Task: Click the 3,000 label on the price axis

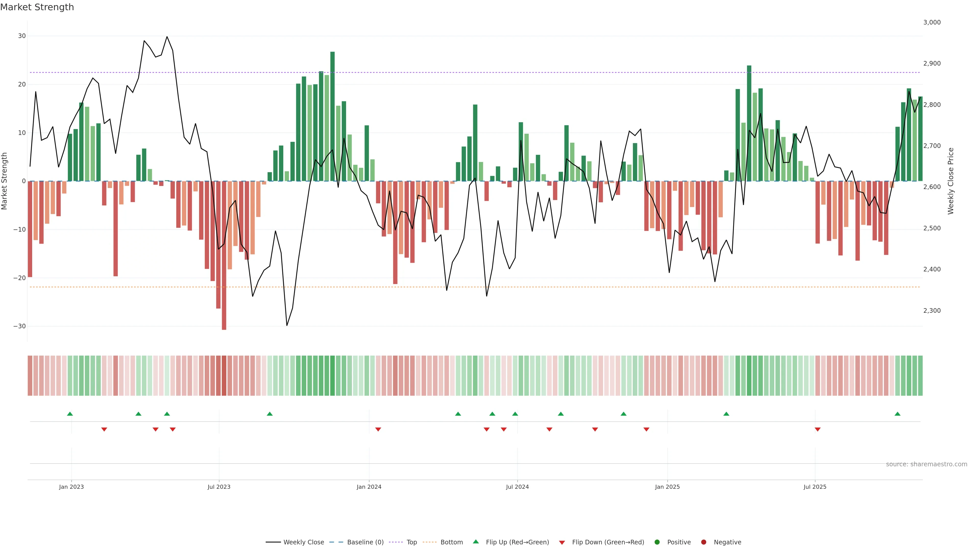Action: 932,22
